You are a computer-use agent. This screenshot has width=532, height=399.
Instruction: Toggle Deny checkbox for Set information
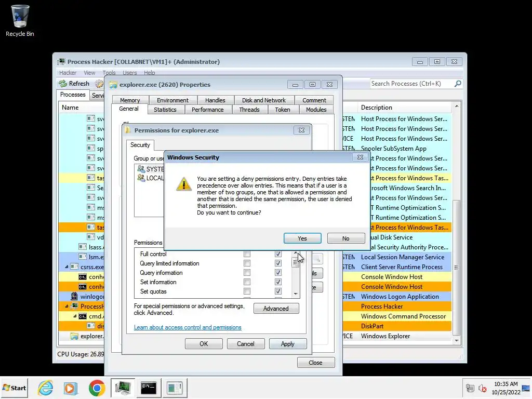click(x=278, y=282)
